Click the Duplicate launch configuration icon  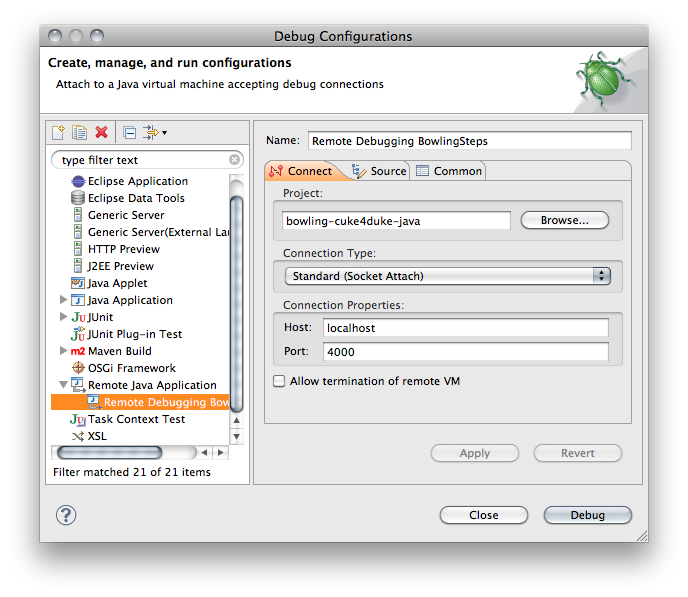79,132
